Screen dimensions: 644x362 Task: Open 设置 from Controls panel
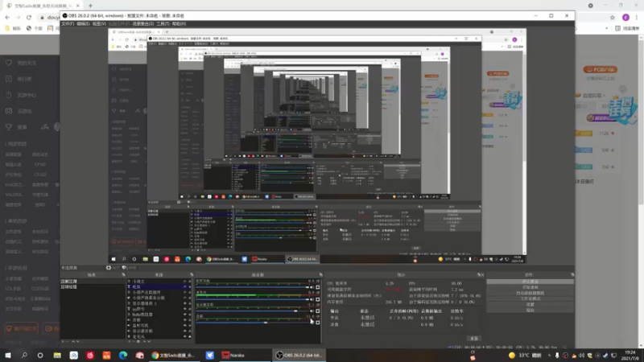(530, 305)
